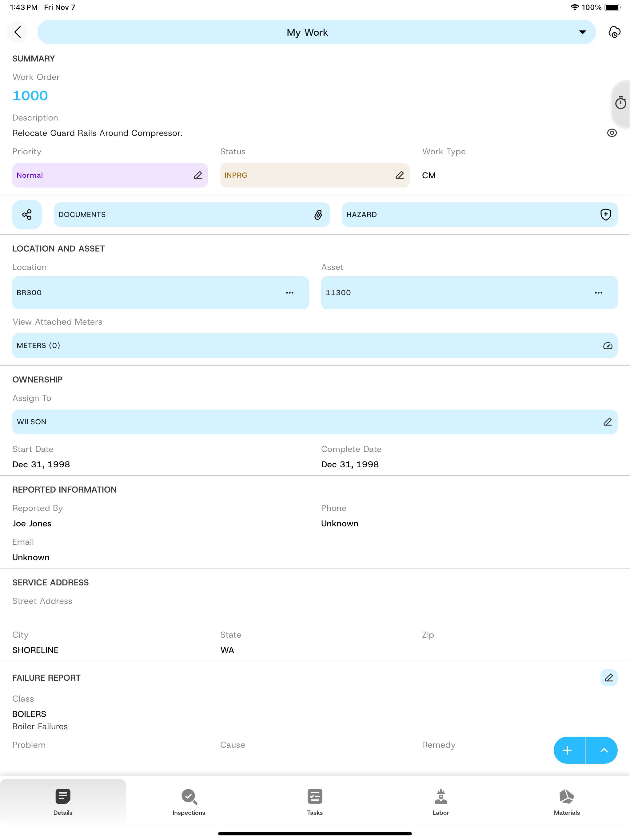
Task: Switch to the Tasks tab
Action: (x=315, y=802)
